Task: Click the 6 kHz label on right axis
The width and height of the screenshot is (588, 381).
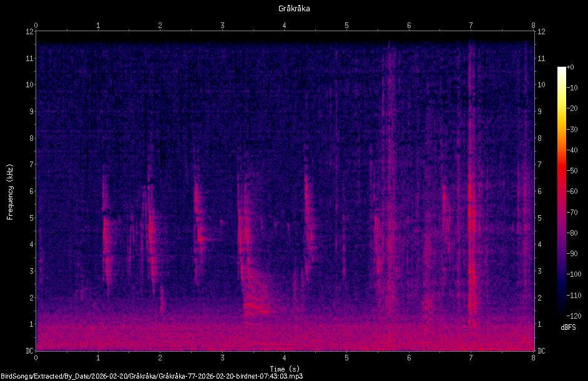Action: pyautogui.click(x=540, y=191)
